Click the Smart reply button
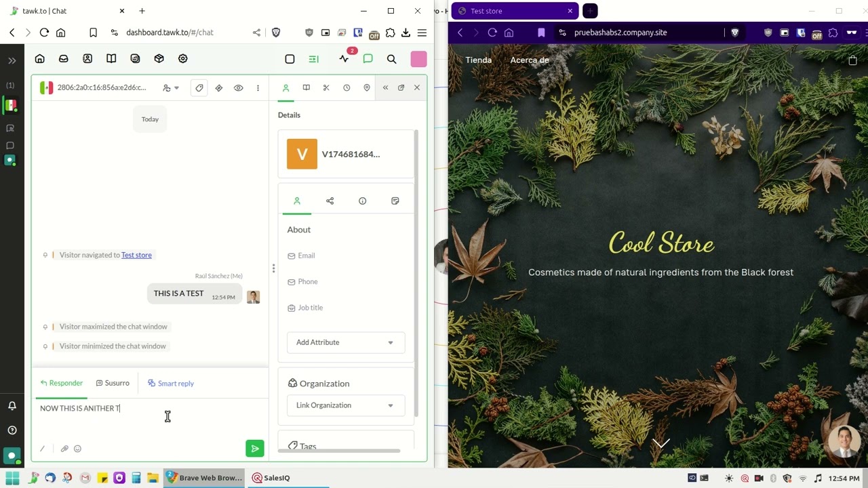Screen dimensions: 868x488 coord(171,384)
